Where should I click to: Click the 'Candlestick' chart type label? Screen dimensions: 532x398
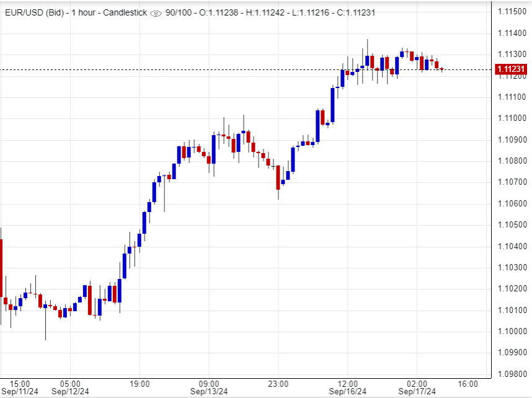tap(127, 12)
